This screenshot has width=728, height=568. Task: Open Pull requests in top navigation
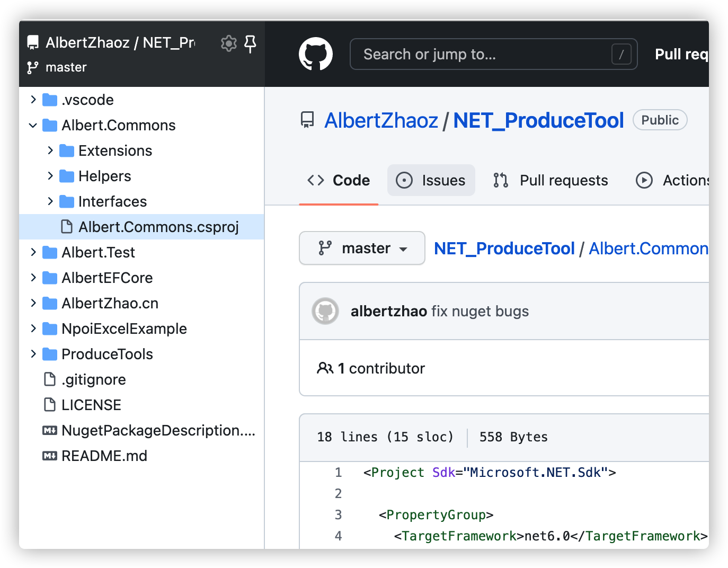tap(681, 54)
